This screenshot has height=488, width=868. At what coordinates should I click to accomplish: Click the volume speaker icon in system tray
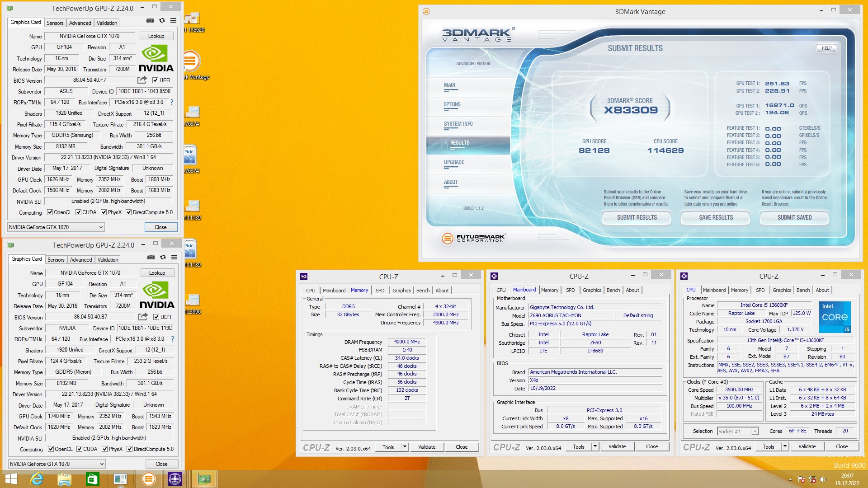pyautogui.click(x=823, y=479)
